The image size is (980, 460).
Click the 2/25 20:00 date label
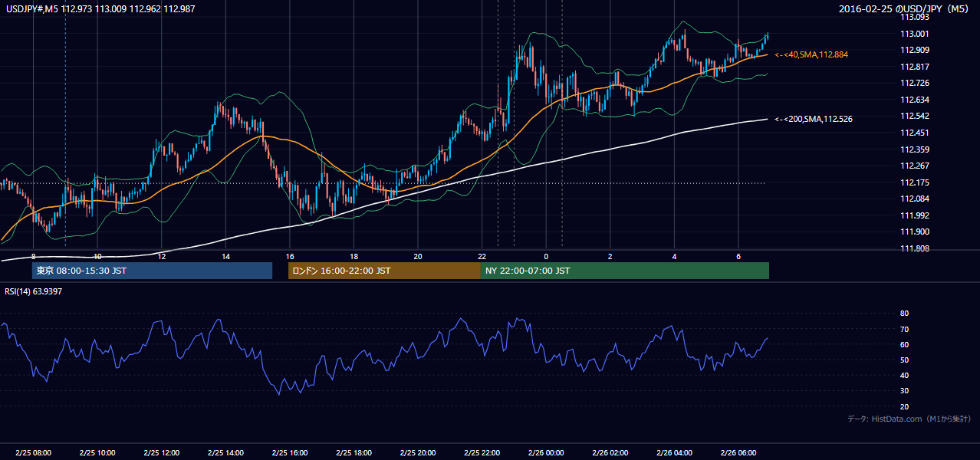pos(418,453)
